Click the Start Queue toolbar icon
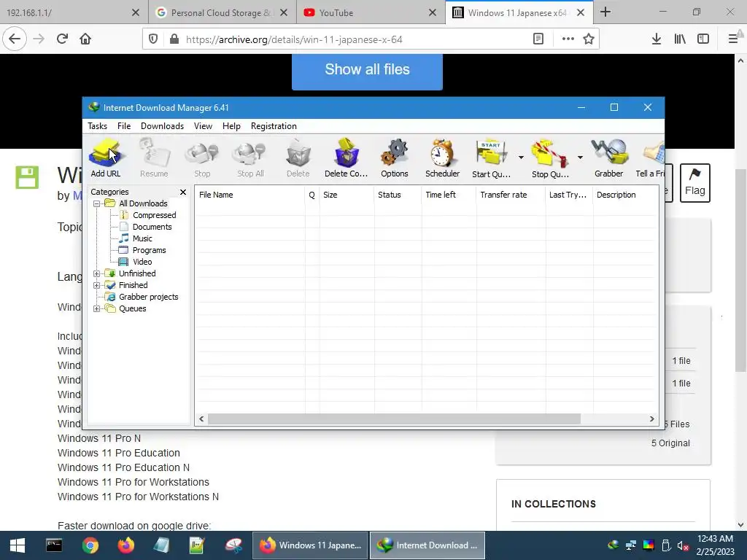Image resolution: width=747 pixels, height=560 pixels. [x=491, y=158]
